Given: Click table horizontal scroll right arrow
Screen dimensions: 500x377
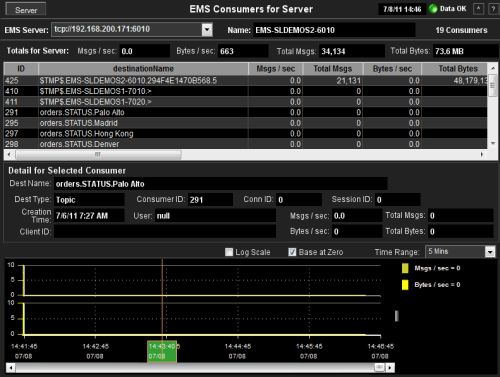Looking at the screenshot, I should pyautogui.click(x=482, y=154).
